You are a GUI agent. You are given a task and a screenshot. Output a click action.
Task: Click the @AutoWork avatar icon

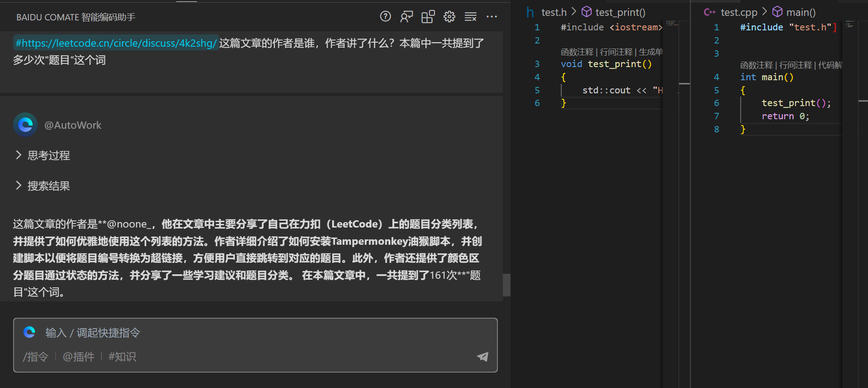[25, 125]
